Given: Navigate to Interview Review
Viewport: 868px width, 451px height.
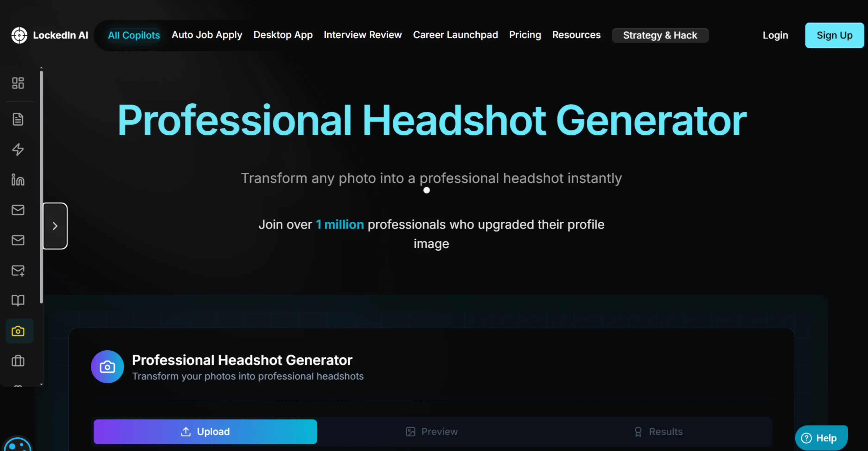Looking at the screenshot, I should pyautogui.click(x=362, y=35).
